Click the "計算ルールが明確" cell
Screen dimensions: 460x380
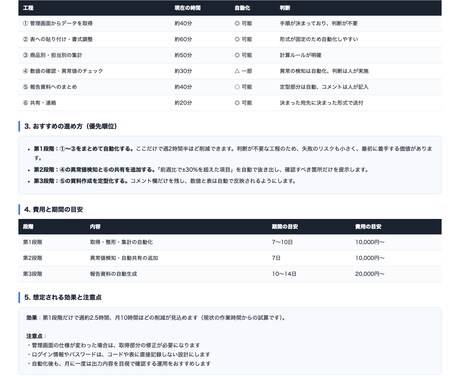pos(300,55)
